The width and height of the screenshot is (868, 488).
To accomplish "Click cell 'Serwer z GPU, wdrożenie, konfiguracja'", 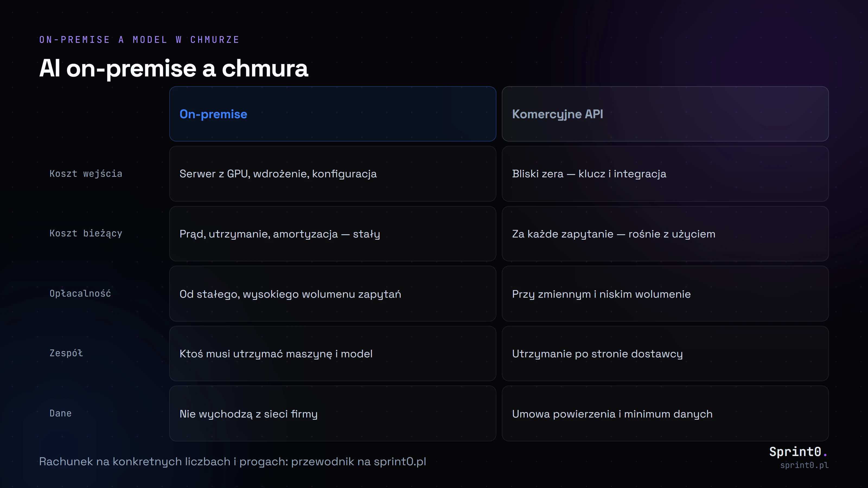I will click(x=333, y=174).
